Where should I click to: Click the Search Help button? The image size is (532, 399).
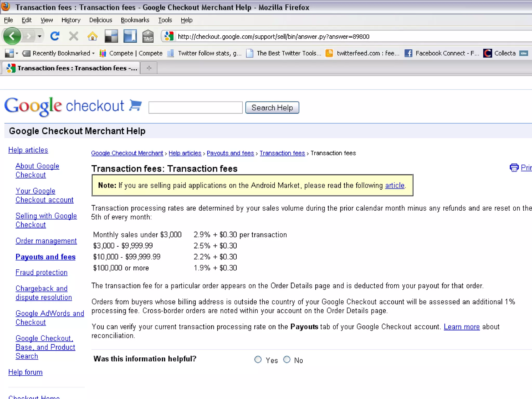(x=272, y=108)
